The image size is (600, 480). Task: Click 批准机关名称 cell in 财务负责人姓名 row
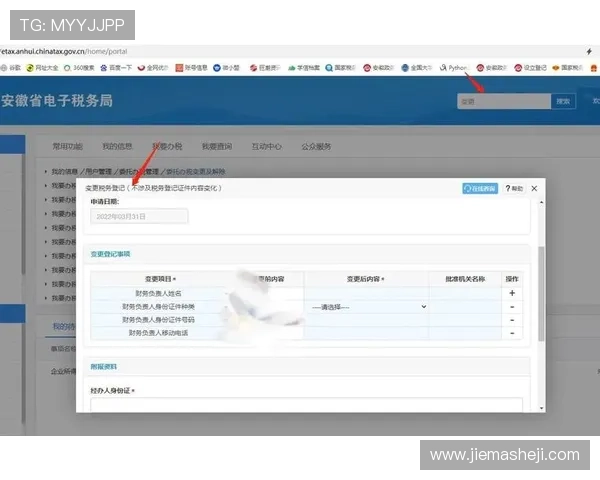(x=465, y=294)
